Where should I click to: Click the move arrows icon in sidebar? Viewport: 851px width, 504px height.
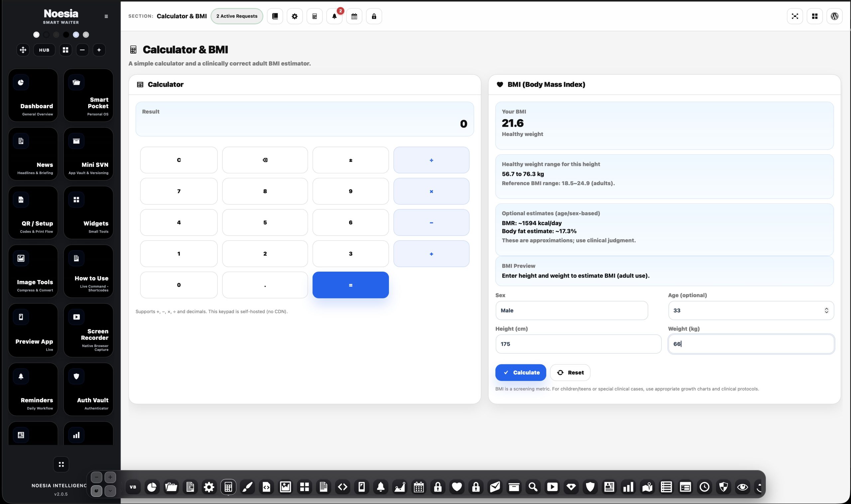point(23,50)
